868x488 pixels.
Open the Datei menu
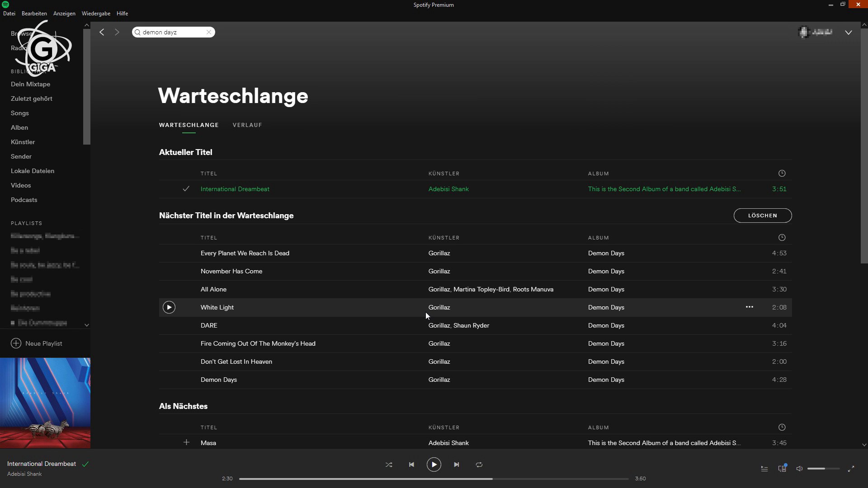[9, 14]
